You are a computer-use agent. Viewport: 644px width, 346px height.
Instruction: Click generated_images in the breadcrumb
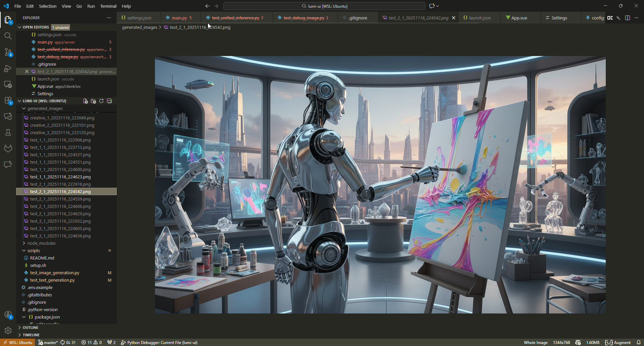140,27
